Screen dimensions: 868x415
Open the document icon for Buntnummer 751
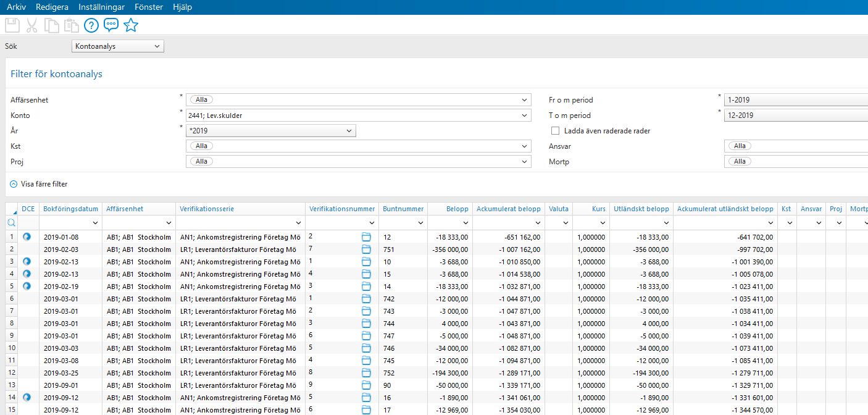[367, 249]
